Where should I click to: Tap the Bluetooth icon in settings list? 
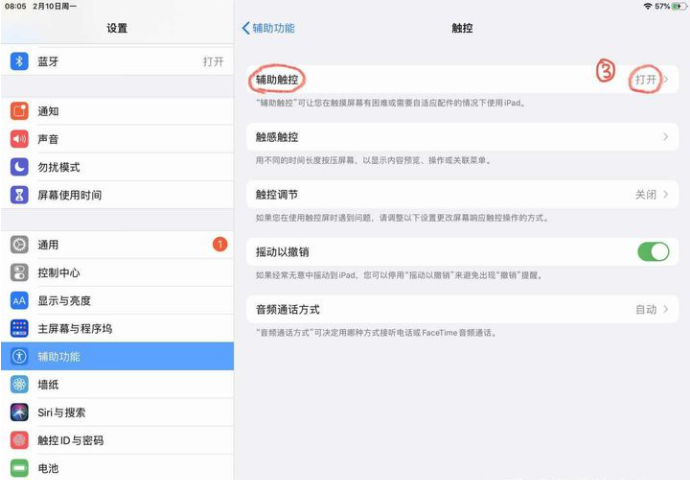coord(19,61)
